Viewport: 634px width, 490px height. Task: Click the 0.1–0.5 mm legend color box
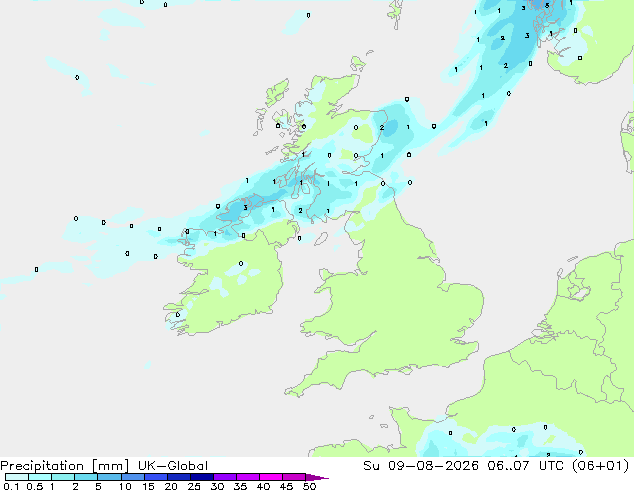point(17,477)
